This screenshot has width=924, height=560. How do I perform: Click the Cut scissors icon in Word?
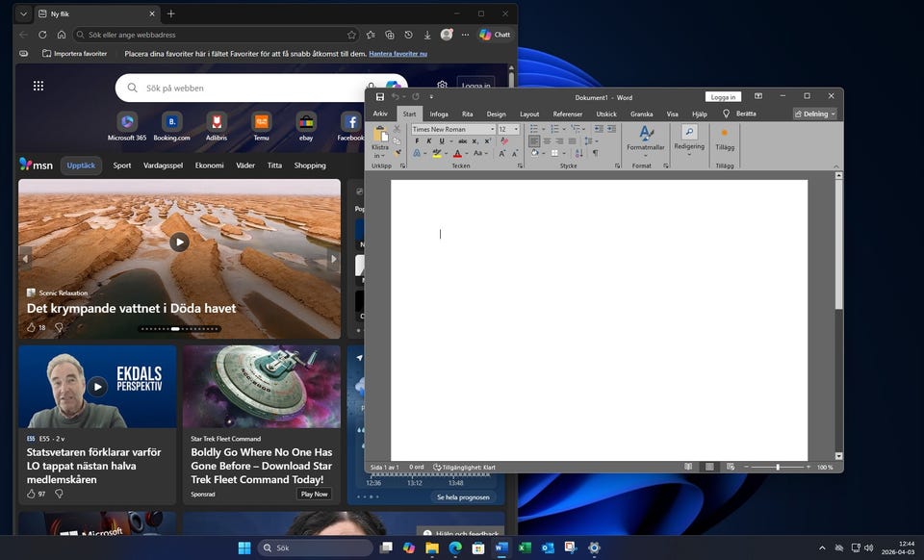click(x=398, y=128)
